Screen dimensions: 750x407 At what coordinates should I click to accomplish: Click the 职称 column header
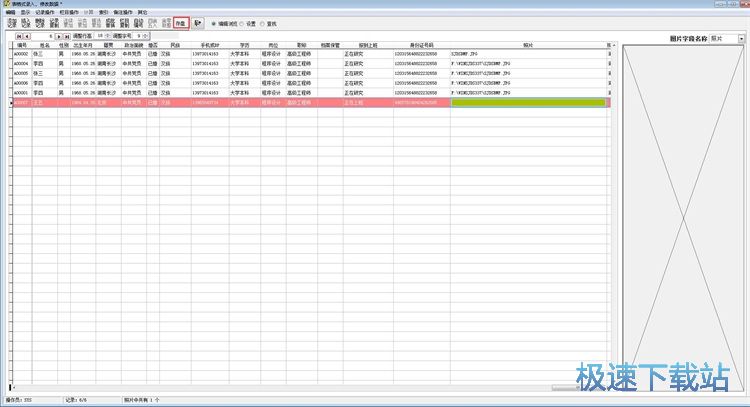[301, 45]
